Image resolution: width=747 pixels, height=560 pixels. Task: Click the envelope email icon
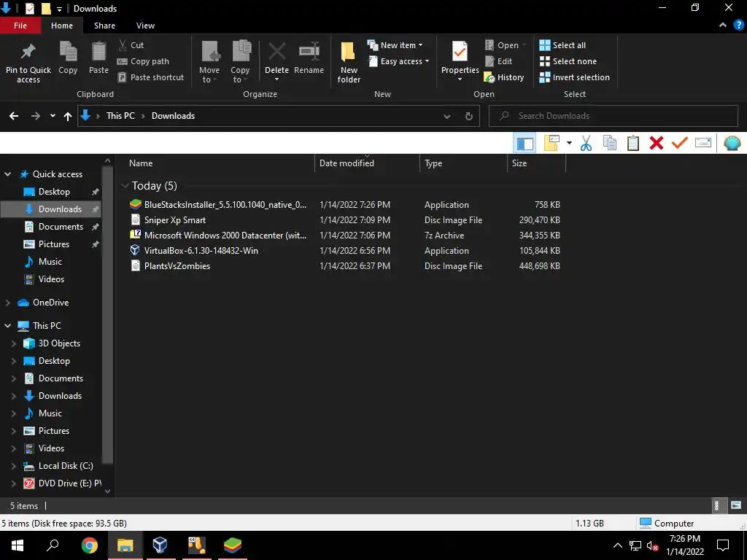click(703, 142)
